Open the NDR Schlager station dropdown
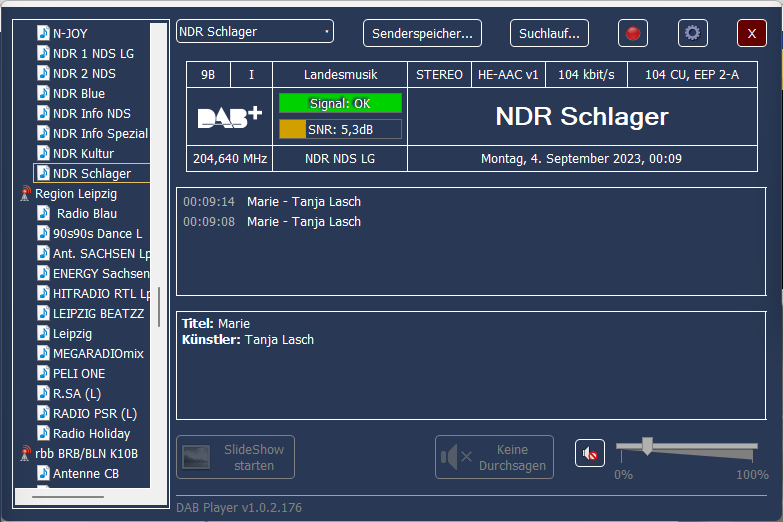Image resolution: width=783 pixels, height=522 pixels. 255,31
